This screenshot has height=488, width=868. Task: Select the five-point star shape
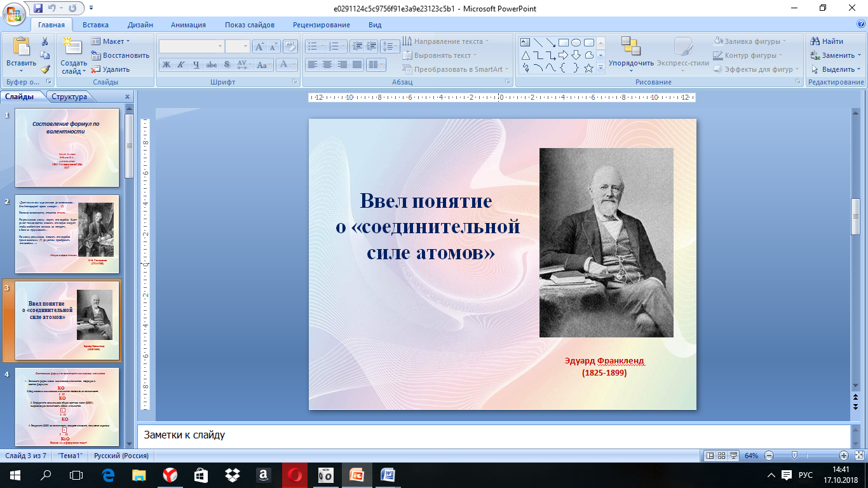pyautogui.click(x=588, y=68)
